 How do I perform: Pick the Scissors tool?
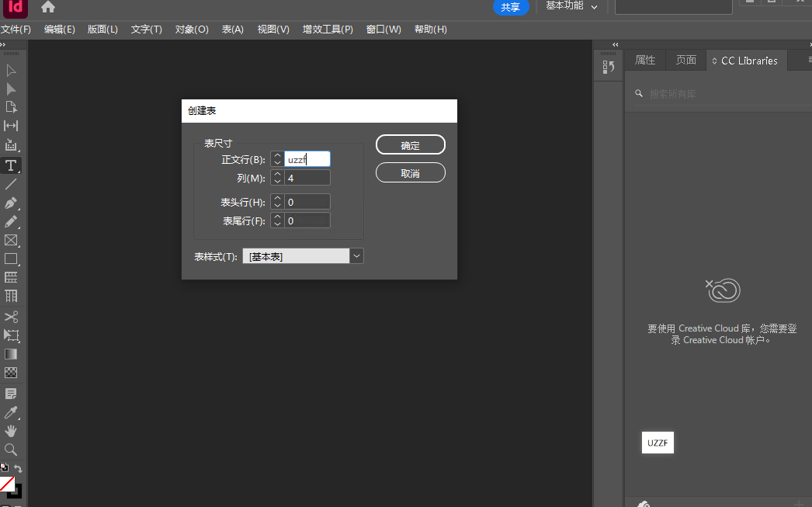click(11, 317)
